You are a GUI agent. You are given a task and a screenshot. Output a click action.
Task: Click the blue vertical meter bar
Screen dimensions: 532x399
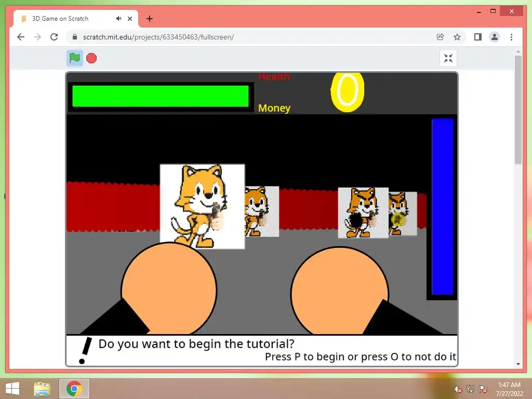click(443, 207)
